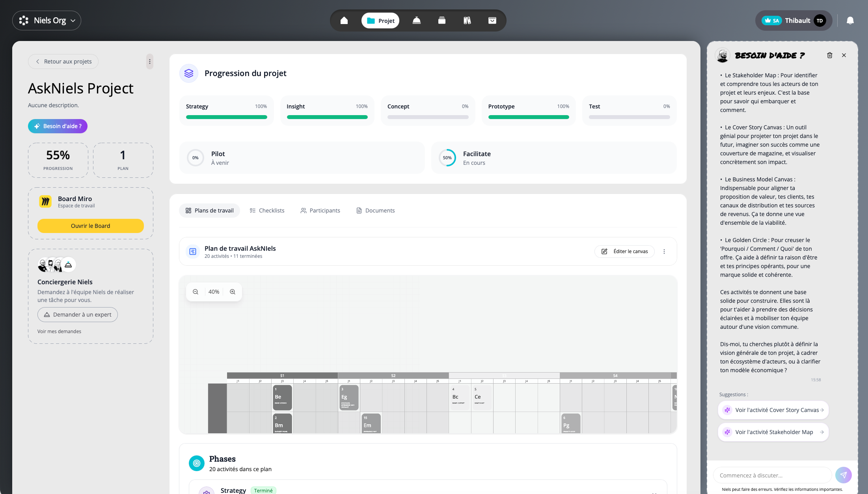
Task: Click inside the Commencez à discuter chat field
Action: [x=771, y=475]
